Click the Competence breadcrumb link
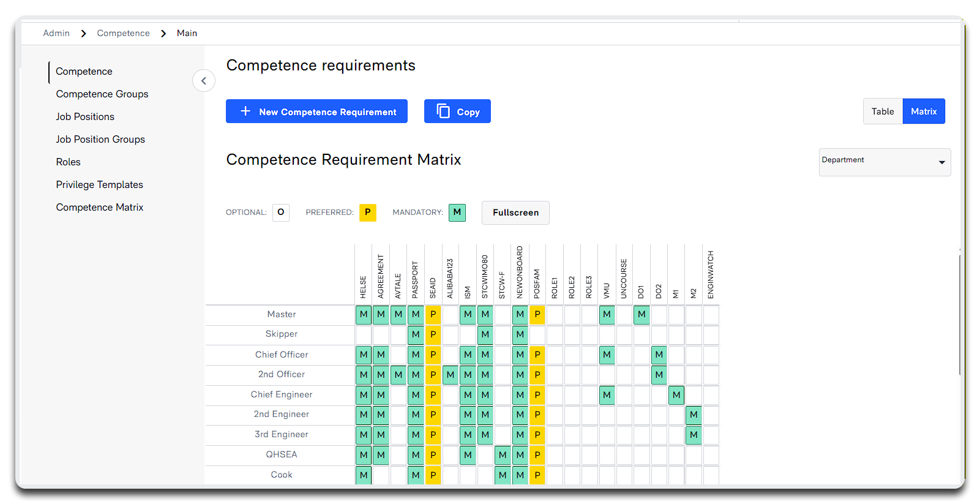The width and height of the screenshot is (980, 504). point(123,33)
